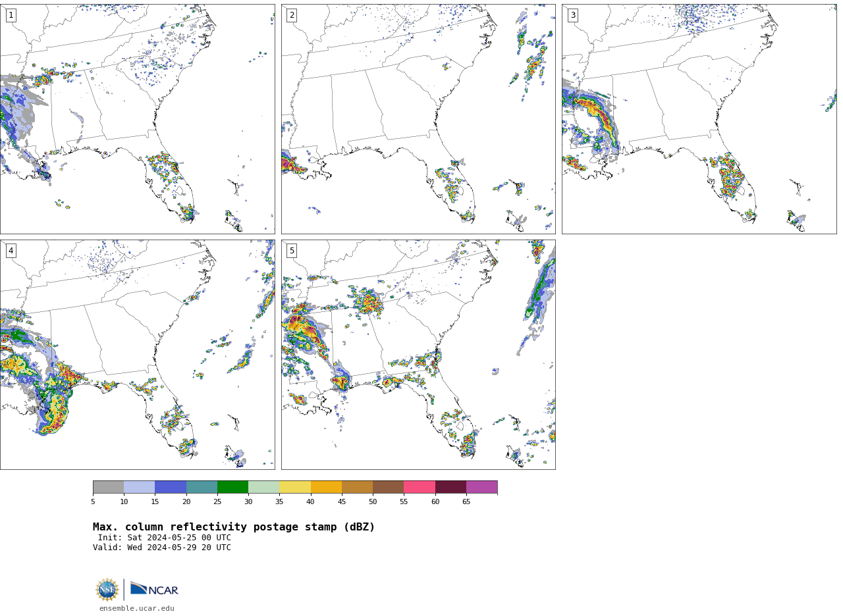Click the teal 20-25 dBZ swatch
843x616 pixels.
[x=202, y=487]
